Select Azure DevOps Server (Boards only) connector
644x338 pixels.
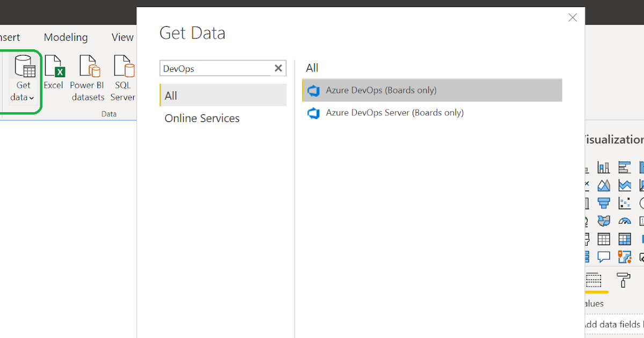pyautogui.click(x=396, y=113)
